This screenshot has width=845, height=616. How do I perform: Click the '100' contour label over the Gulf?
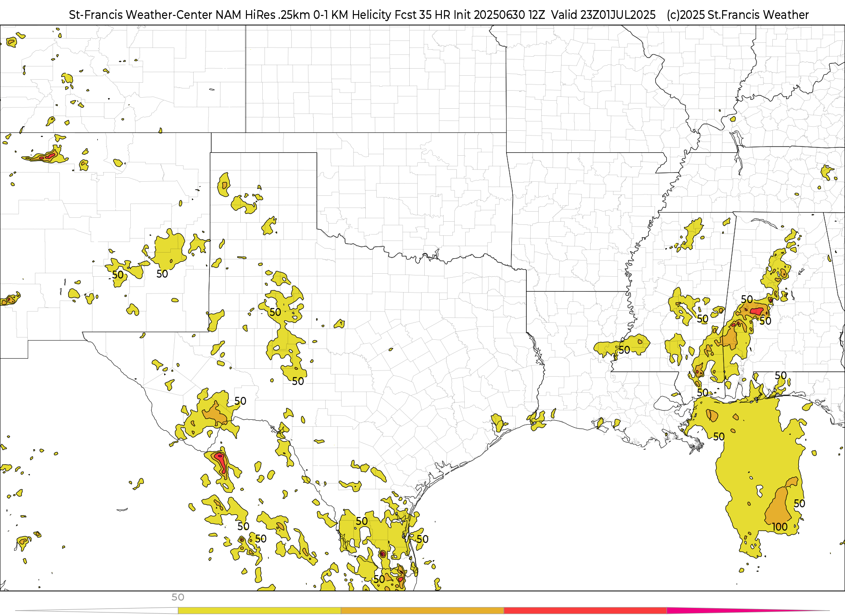[779, 527]
